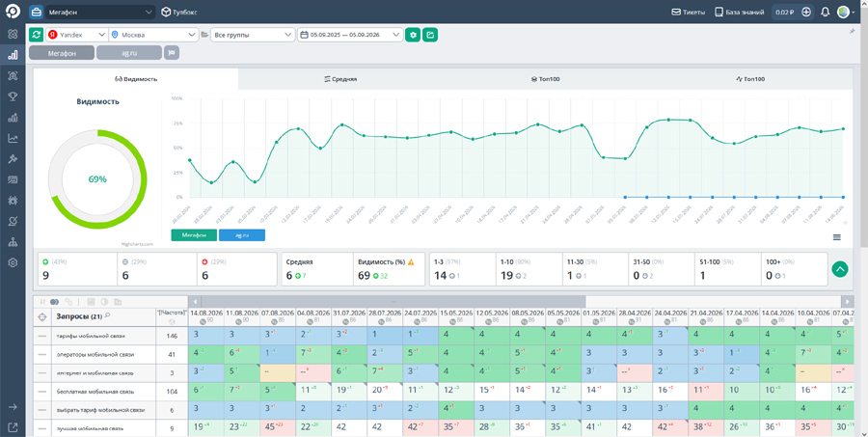Expand sidebar with the arrow icon
868x437 pixels.
(x=13, y=406)
